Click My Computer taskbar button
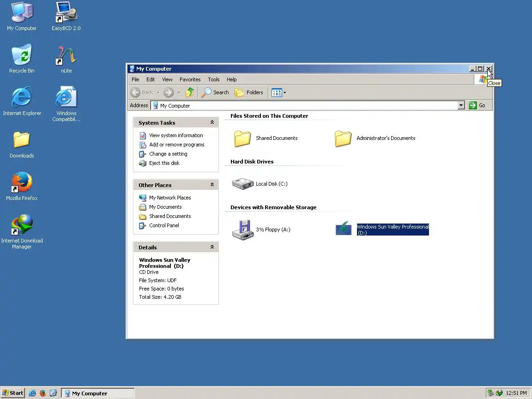 click(98, 393)
